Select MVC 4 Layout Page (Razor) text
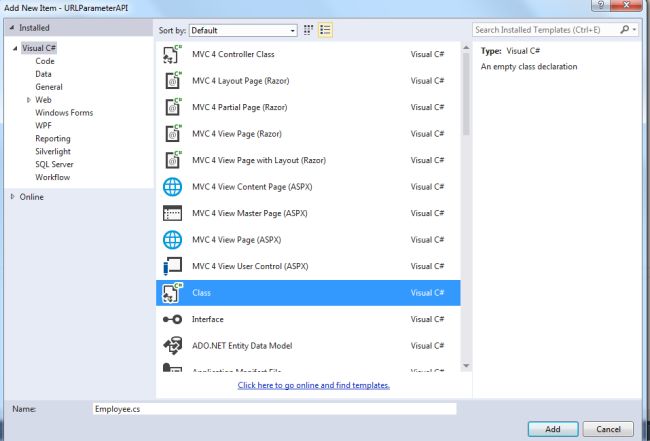650x441 pixels. coord(240,81)
